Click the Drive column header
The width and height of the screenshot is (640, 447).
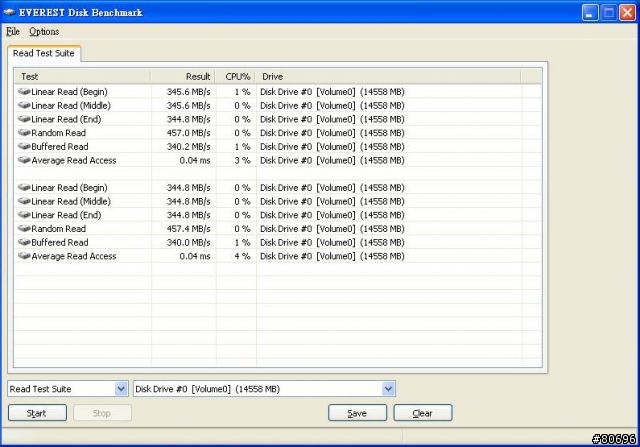pos(388,76)
